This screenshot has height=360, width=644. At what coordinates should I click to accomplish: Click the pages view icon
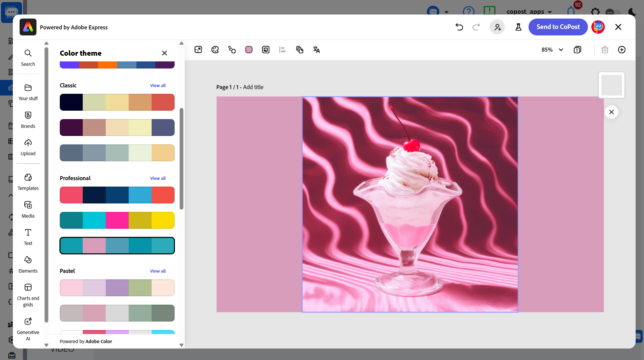(577, 50)
